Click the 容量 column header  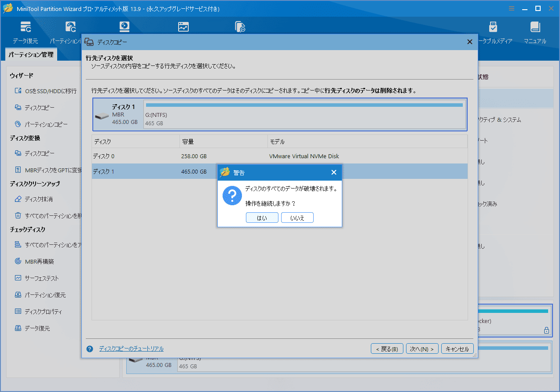[223, 142]
